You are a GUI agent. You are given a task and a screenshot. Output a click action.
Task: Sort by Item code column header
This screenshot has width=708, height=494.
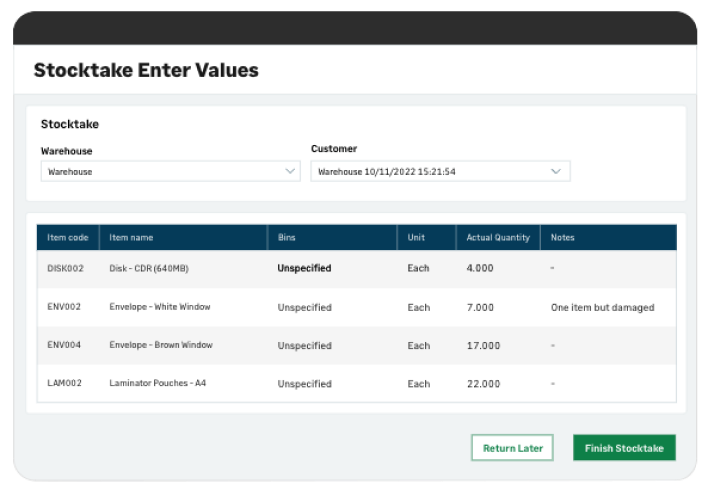click(x=68, y=238)
